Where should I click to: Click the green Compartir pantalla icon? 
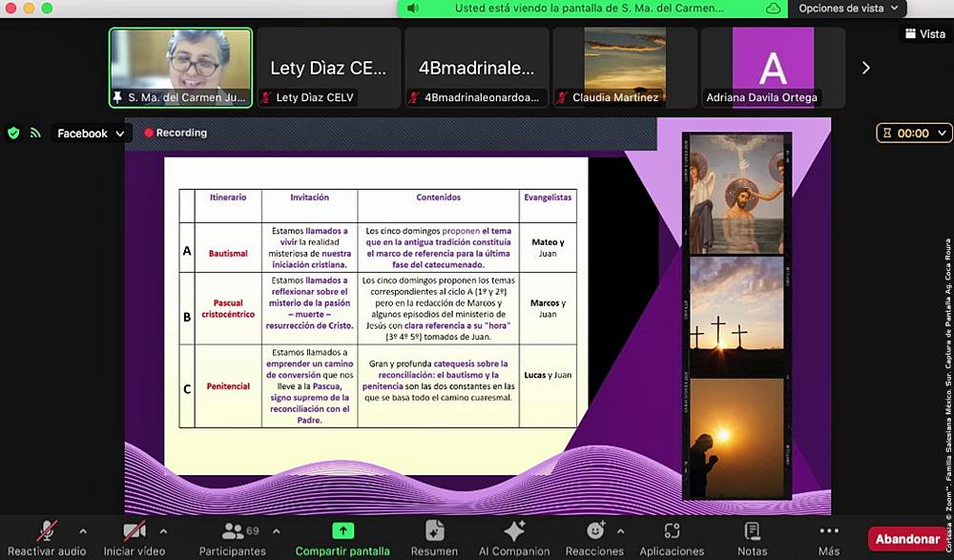(342, 530)
